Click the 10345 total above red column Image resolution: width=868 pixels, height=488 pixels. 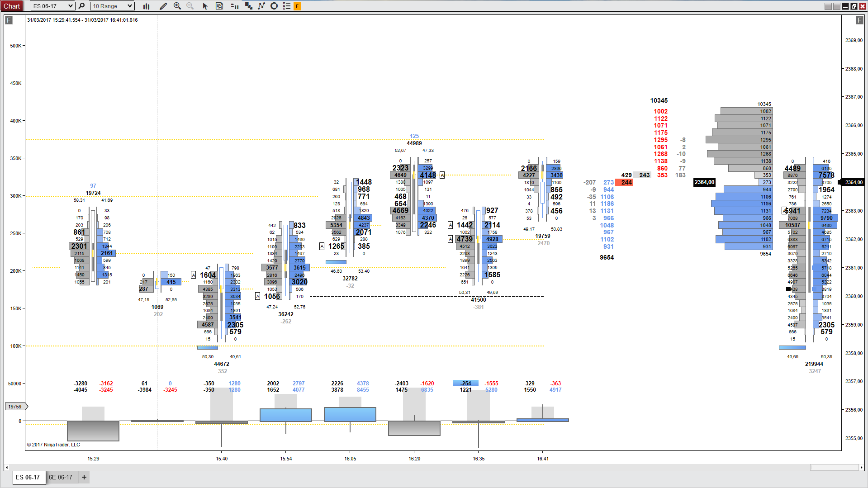click(659, 100)
